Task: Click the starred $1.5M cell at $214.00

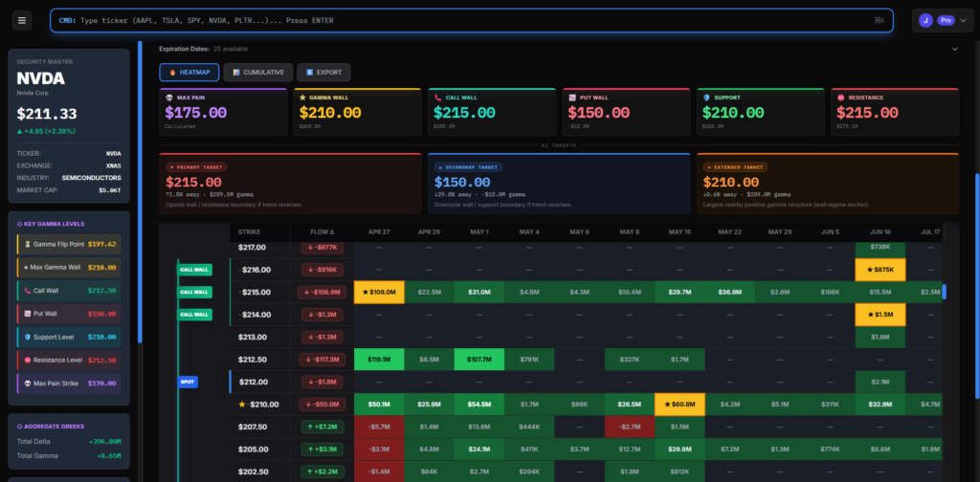Action: [880, 315]
